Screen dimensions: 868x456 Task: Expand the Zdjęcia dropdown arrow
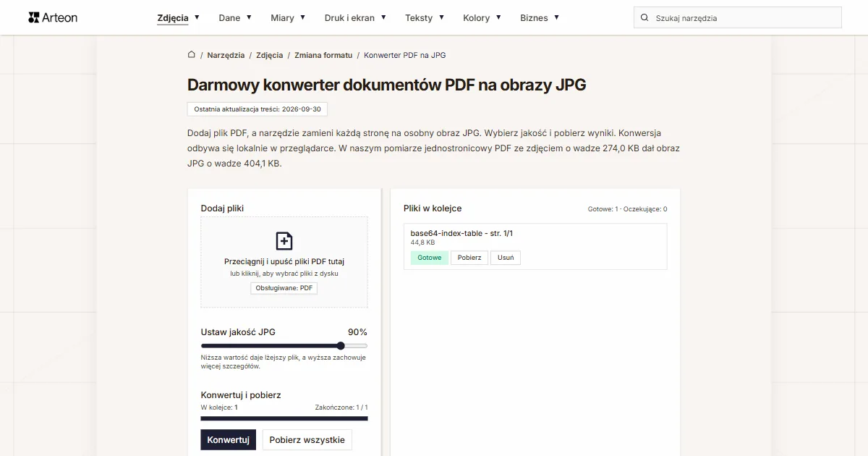click(197, 17)
